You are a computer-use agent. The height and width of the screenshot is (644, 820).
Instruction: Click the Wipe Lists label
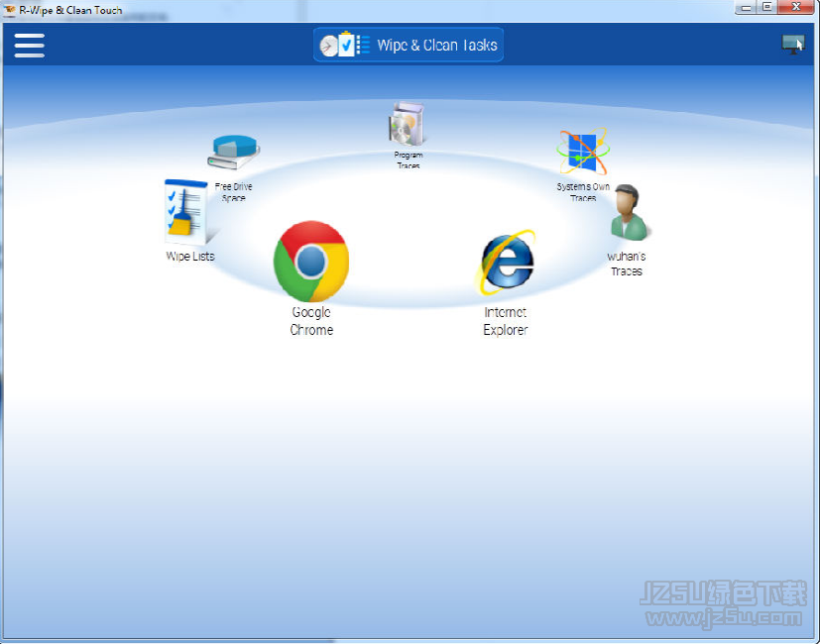190,257
